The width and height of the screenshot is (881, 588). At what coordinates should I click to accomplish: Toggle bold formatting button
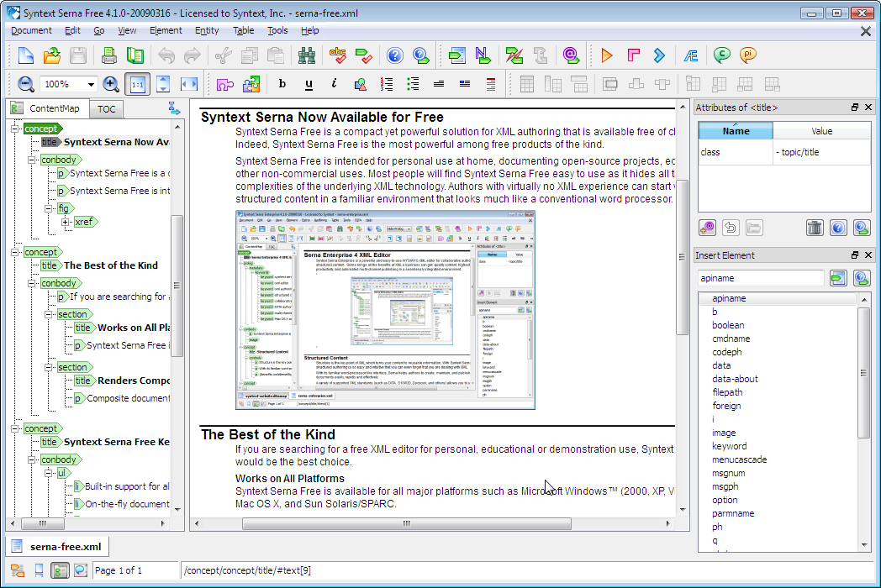point(282,84)
